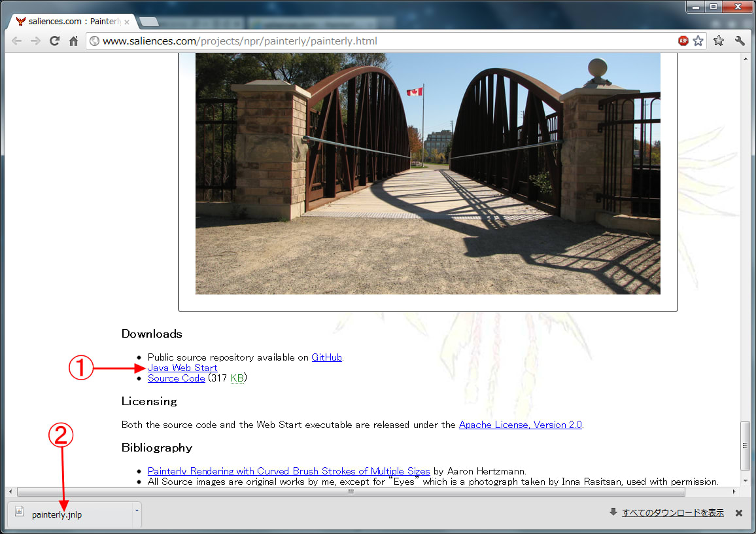756x534 pixels.
Task: Open the Adblock Plus ABP icon
Action: [683, 41]
